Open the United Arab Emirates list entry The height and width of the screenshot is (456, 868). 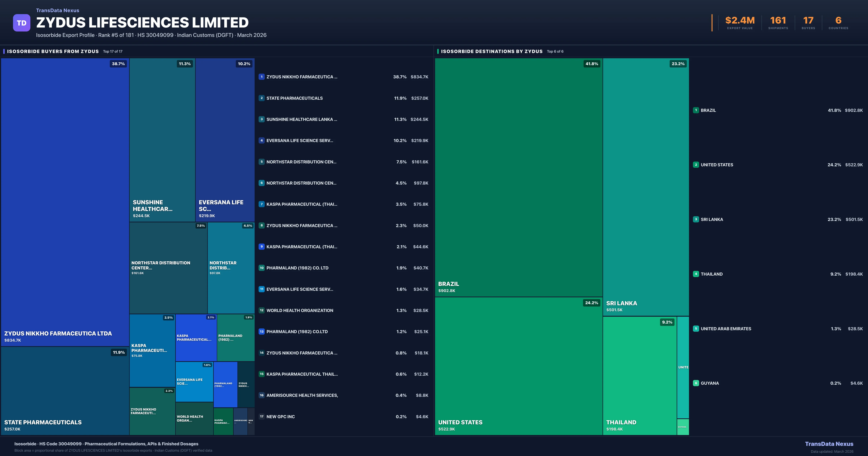coord(726,329)
